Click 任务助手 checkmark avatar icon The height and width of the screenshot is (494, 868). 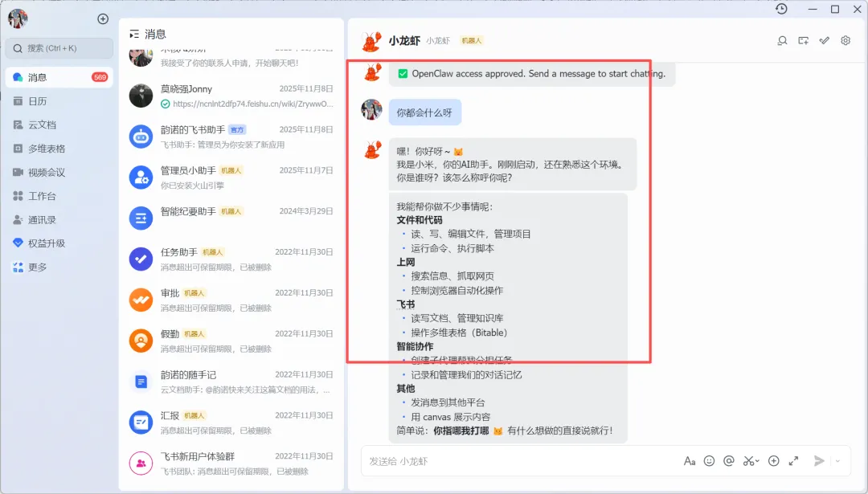[141, 259]
